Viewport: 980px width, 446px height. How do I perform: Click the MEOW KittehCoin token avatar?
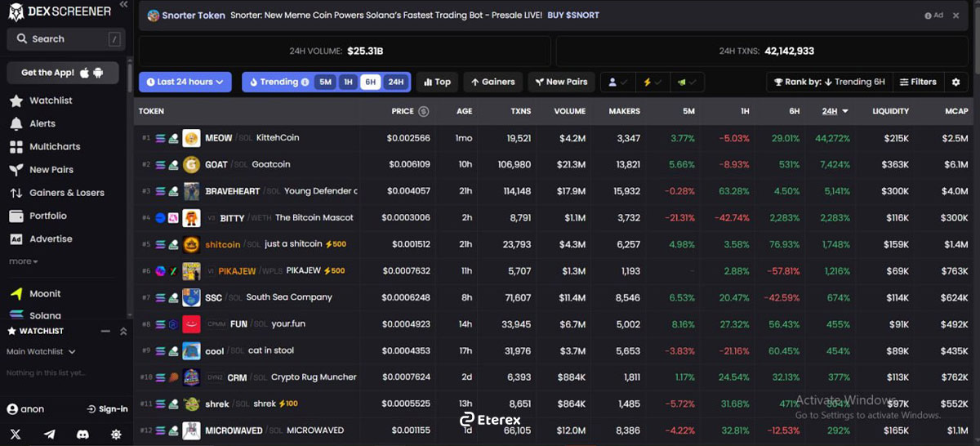click(191, 138)
